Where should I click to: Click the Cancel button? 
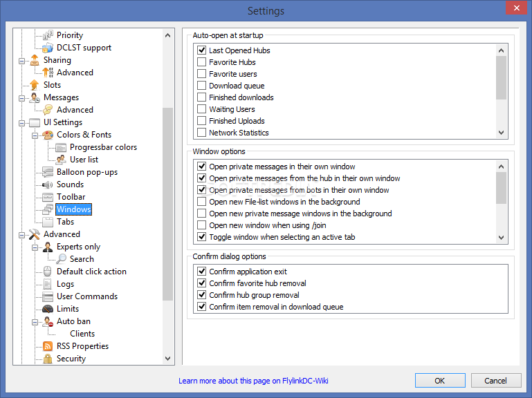pyautogui.click(x=496, y=380)
